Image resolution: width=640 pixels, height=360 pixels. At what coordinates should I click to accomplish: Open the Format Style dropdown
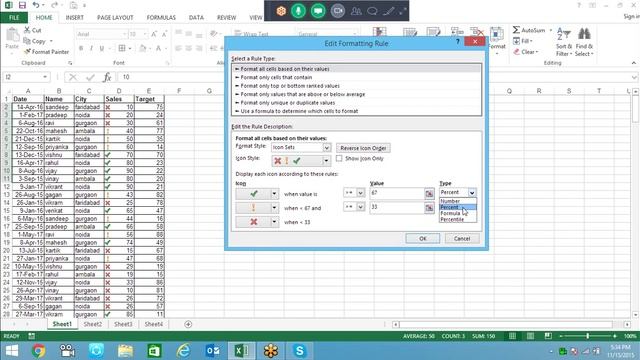pyautogui.click(x=327, y=148)
